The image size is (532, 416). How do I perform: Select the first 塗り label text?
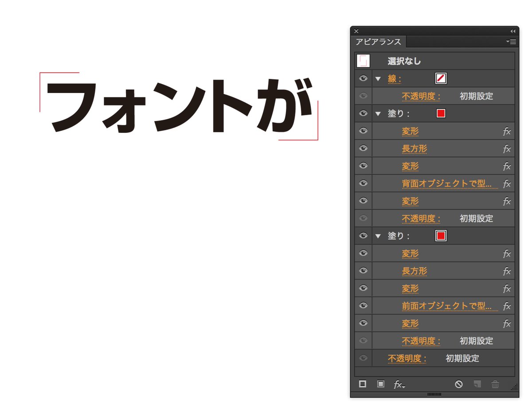tap(399, 114)
